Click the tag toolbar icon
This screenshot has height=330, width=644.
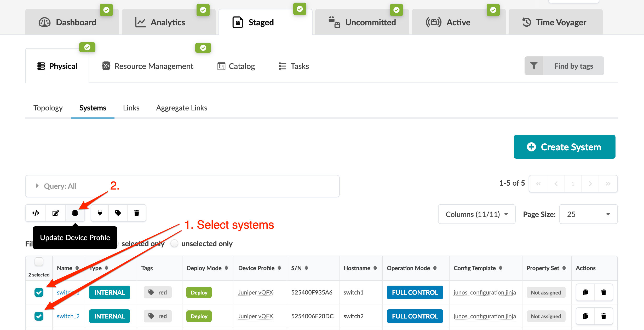[x=118, y=213]
